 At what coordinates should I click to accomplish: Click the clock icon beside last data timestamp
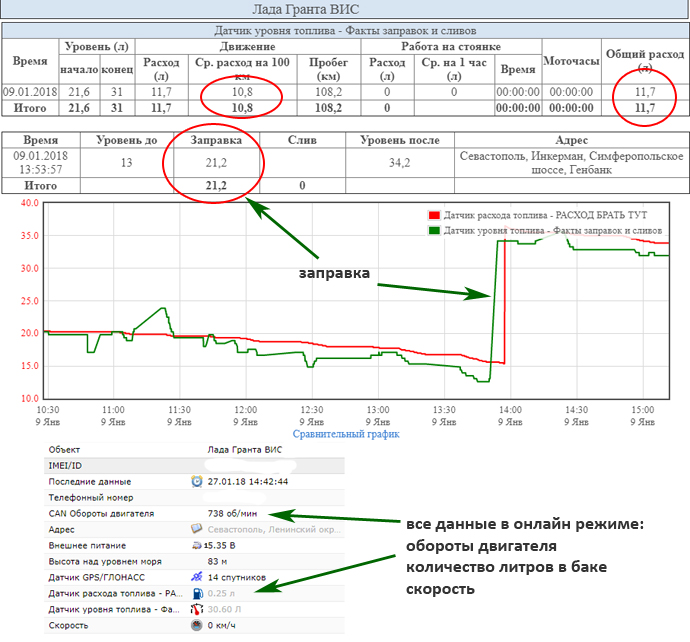coord(197,481)
